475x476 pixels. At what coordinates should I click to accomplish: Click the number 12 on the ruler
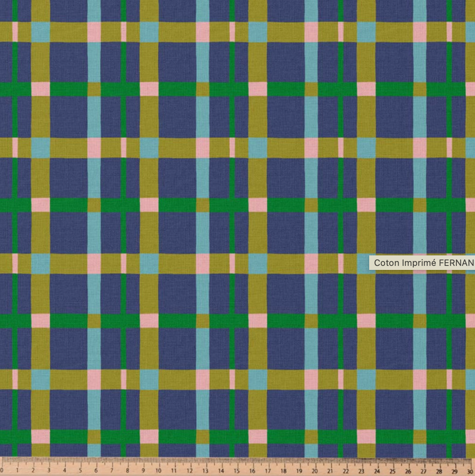click(189, 471)
